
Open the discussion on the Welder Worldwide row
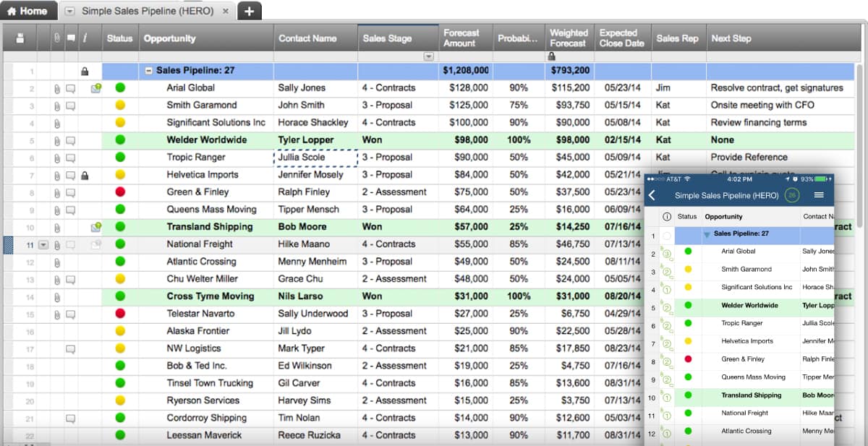[71, 140]
